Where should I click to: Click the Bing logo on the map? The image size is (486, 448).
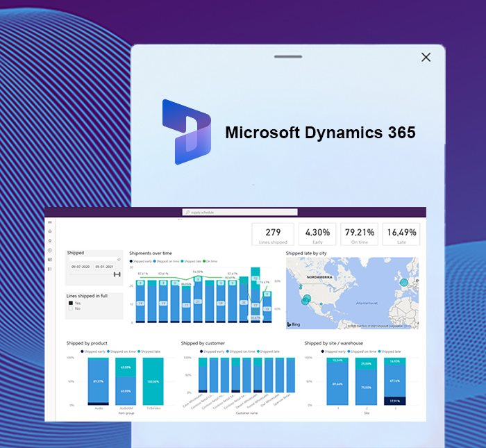294,324
